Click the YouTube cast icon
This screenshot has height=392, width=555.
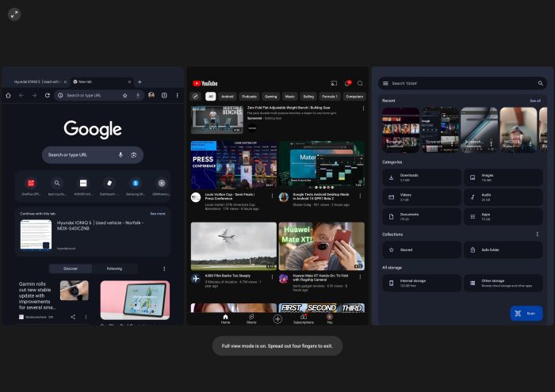(334, 83)
